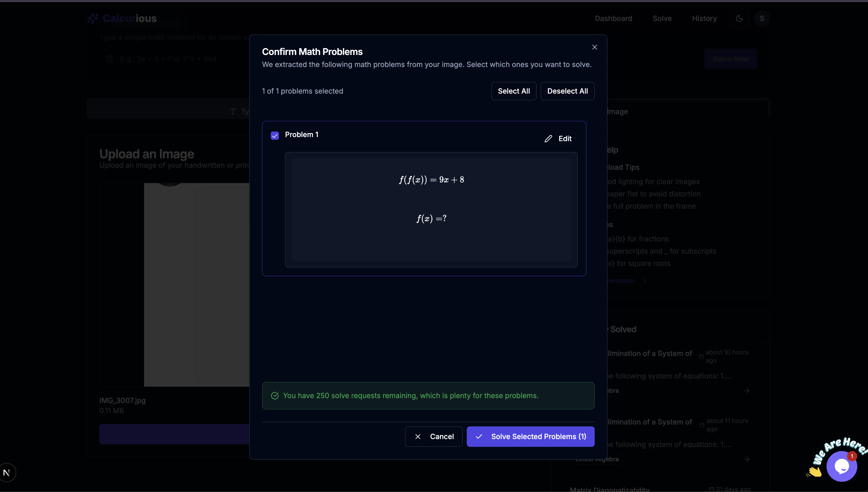
Task: Click the Next.js N badge icon
Action: tap(7, 472)
